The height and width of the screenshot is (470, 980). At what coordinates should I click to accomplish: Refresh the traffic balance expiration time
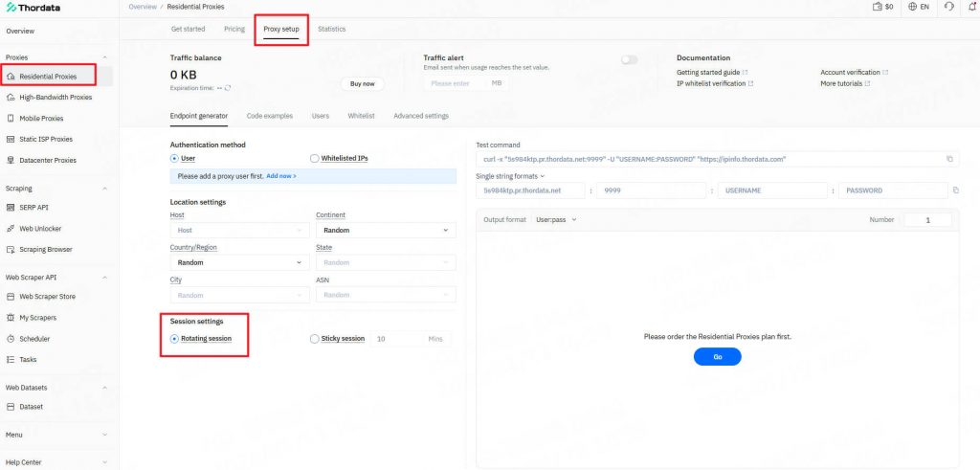point(228,88)
